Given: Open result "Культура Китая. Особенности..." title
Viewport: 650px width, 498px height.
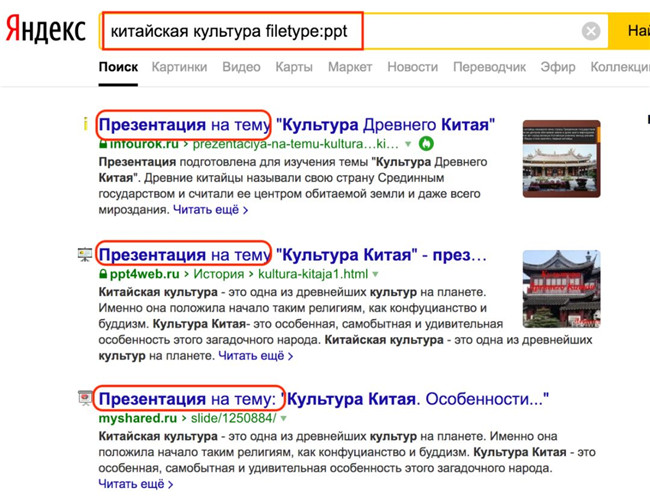Looking at the screenshot, I should tap(324, 399).
